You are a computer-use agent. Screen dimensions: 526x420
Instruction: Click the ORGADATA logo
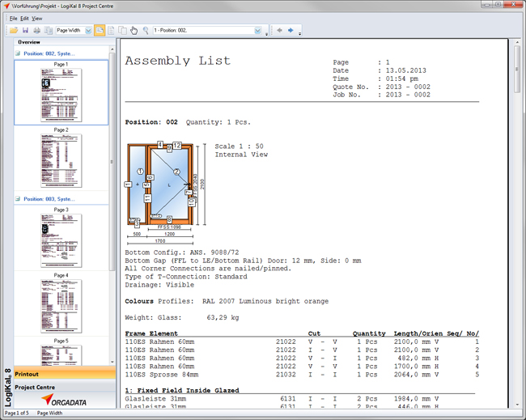pos(64,400)
